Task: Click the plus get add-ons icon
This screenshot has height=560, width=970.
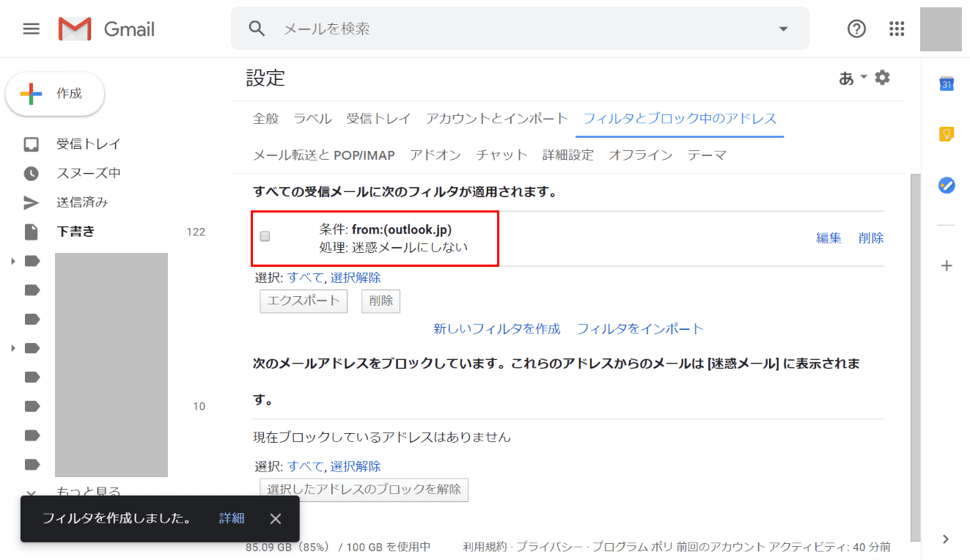Action: 947,265
